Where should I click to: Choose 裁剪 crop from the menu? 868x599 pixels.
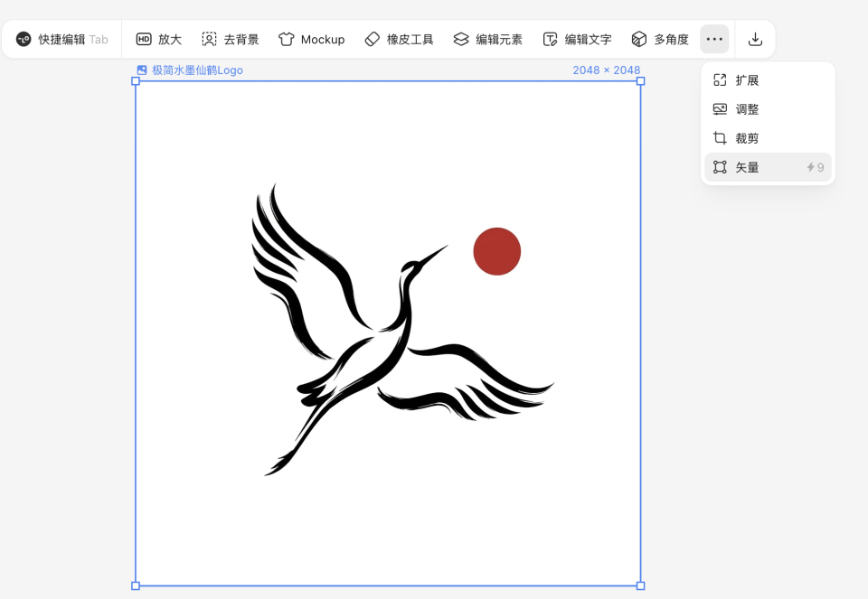click(x=768, y=138)
